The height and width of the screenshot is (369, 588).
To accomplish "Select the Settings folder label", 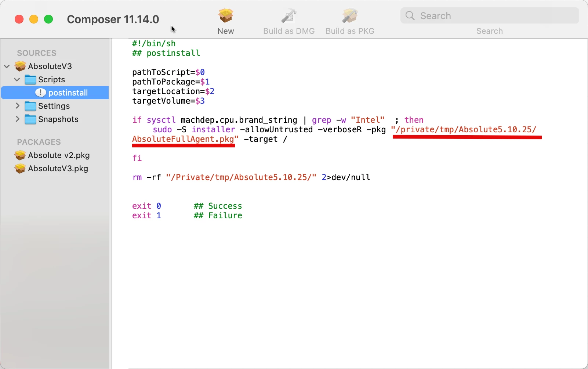I will pos(54,106).
